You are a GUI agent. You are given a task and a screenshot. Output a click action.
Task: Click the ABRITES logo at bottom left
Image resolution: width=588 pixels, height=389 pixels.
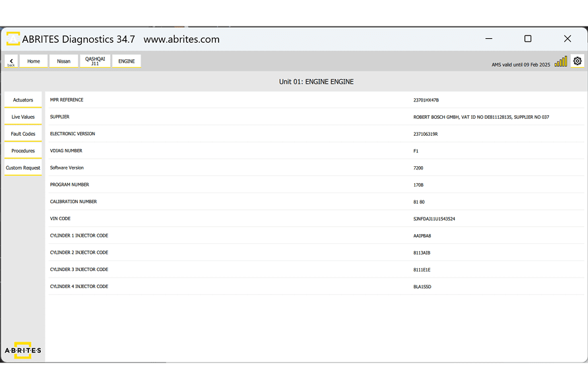[23, 350]
